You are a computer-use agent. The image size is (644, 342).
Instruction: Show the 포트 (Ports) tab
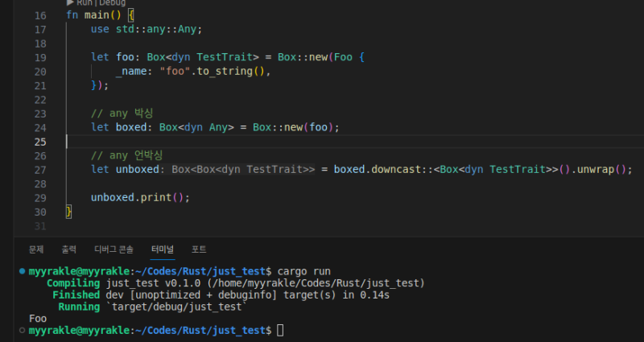[x=199, y=249]
